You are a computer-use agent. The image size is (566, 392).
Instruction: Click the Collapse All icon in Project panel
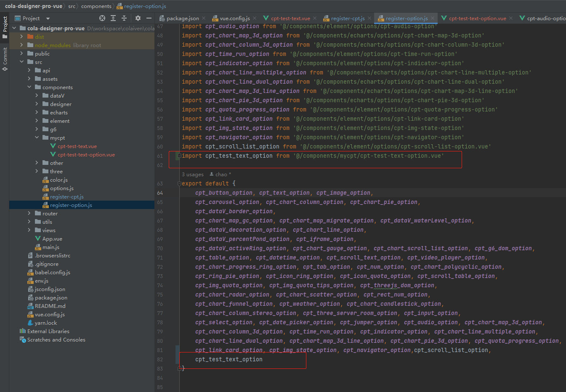(x=124, y=18)
